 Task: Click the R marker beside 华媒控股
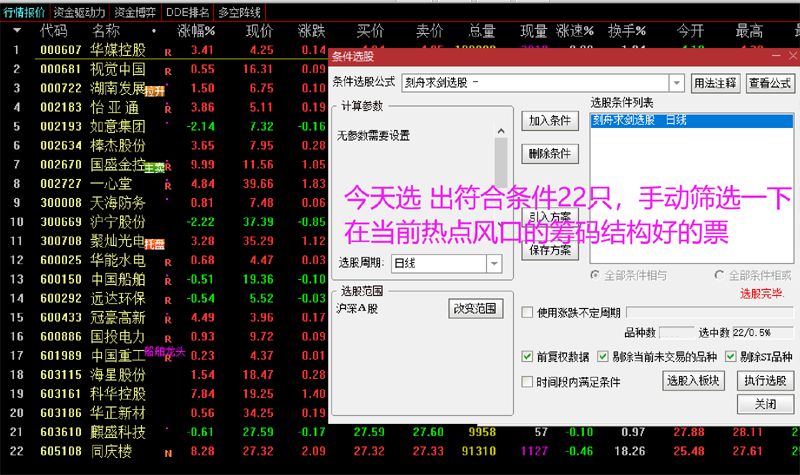[168, 51]
